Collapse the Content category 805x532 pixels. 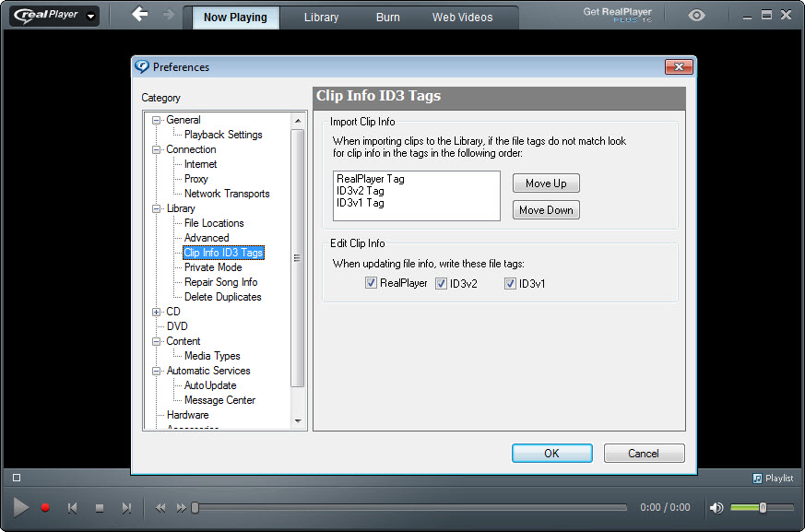pyautogui.click(x=157, y=341)
